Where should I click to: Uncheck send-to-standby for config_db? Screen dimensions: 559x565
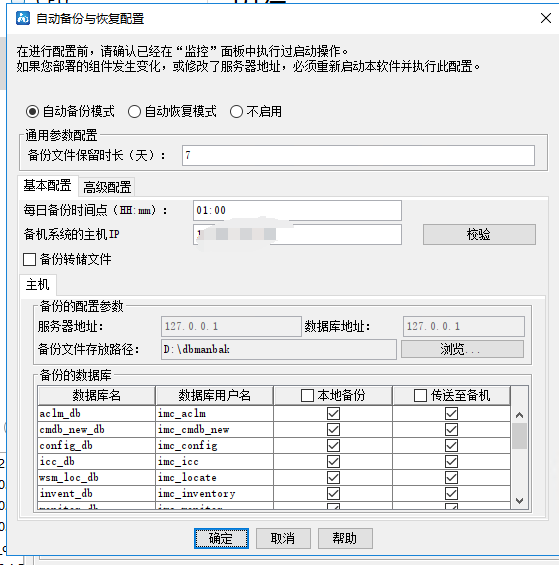451,445
